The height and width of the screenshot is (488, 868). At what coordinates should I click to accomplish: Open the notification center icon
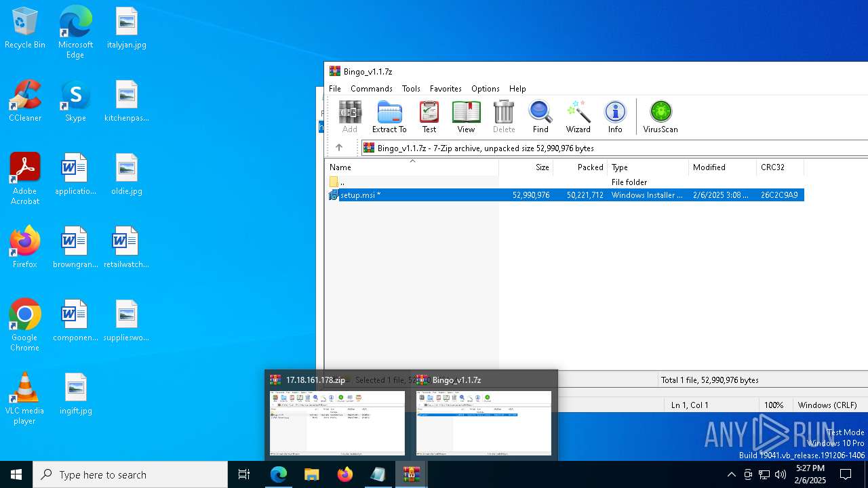click(846, 474)
